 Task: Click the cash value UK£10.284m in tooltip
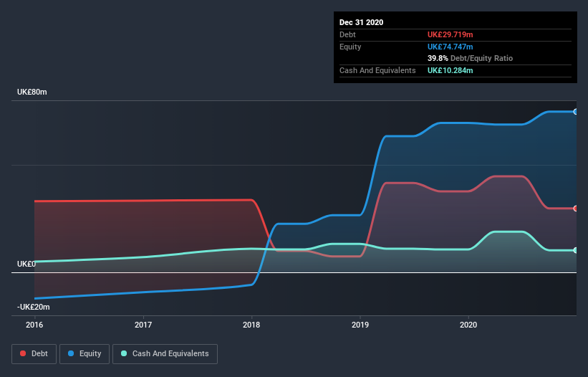pyautogui.click(x=450, y=70)
